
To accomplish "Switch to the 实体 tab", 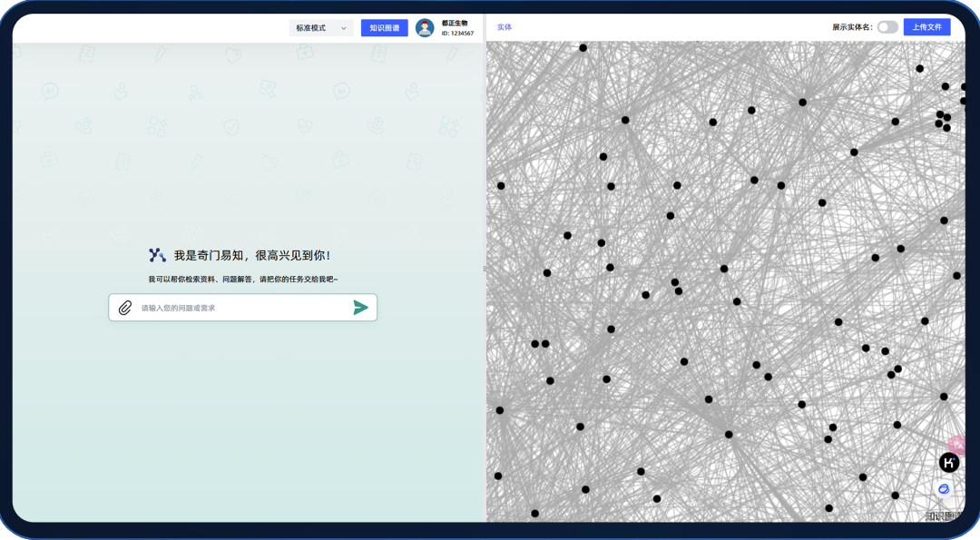I will pos(505,27).
